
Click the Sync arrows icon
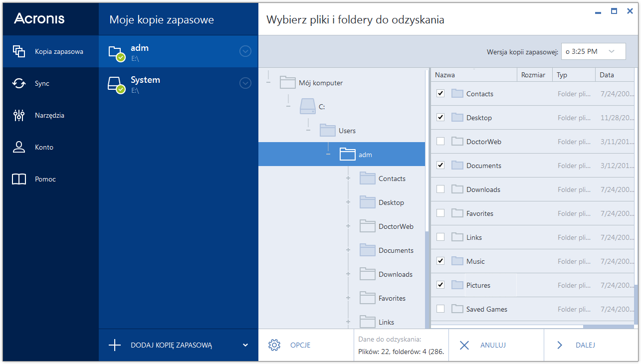[19, 83]
